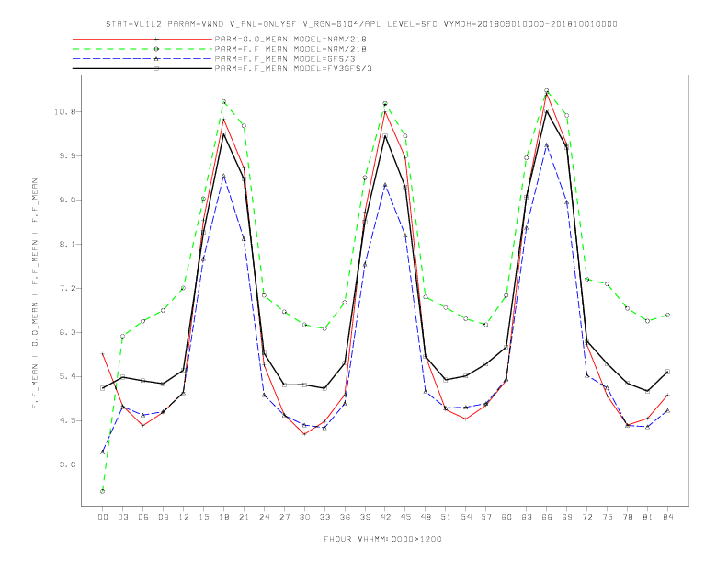Click the x-axis label FHOUR VHHMM:0000>1200
728x563 pixels.
(382, 539)
